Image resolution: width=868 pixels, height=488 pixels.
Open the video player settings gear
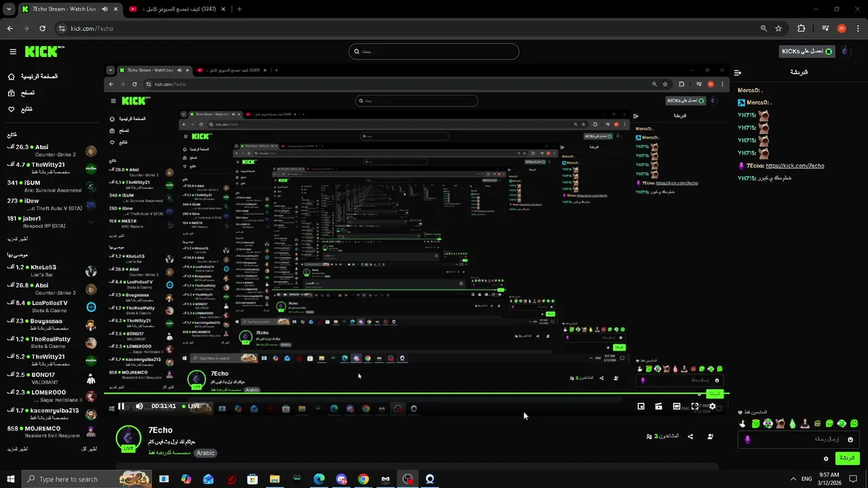coord(712,407)
